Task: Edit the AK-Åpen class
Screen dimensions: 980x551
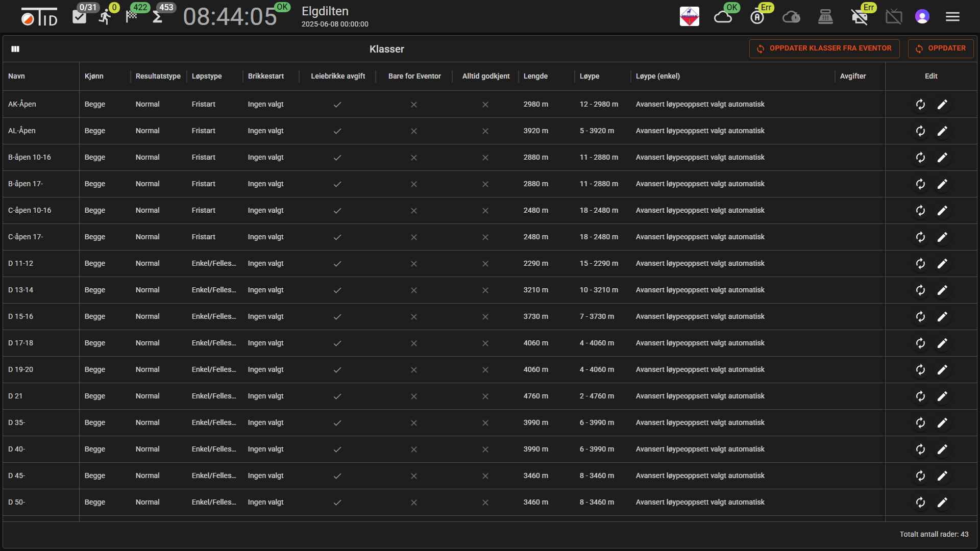Action: pos(942,105)
